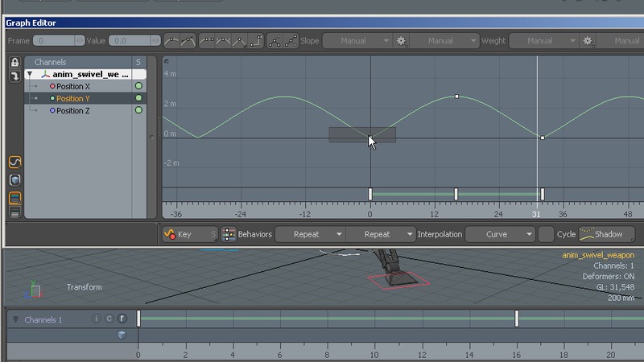Click the small circle at graph top-left corner
644x362 pixels.
pos(167,61)
